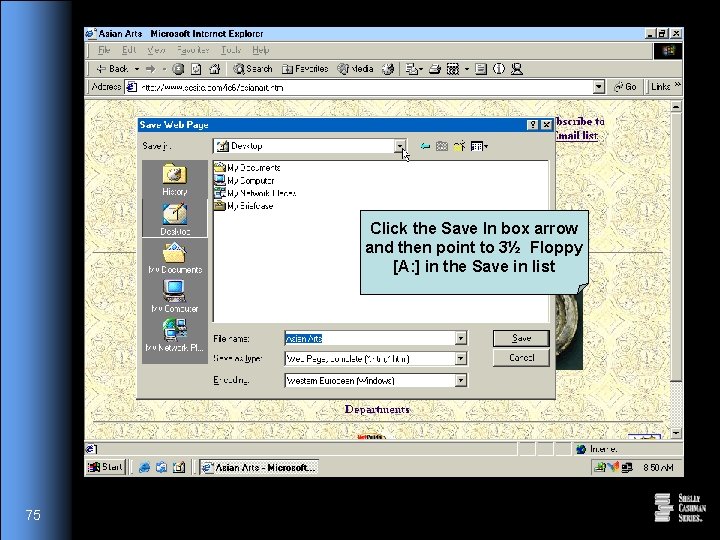Click the Go button beside address bar
The width and height of the screenshot is (720, 540).
(625, 87)
